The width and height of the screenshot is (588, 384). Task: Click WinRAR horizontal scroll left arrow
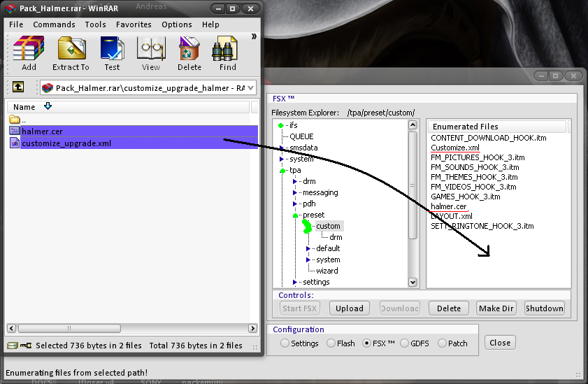[11, 329]
